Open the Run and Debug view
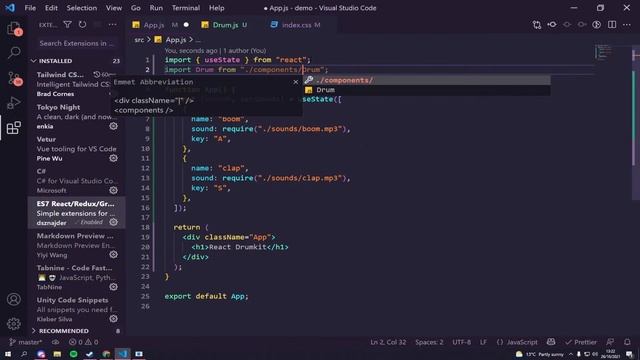Screen dimensions: 640x360 (14, 103)
